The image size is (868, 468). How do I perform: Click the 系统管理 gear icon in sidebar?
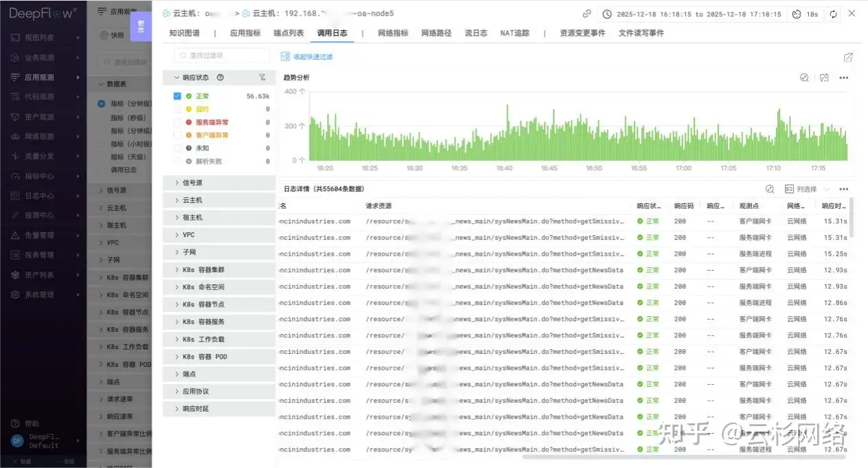tap(15, 295)
